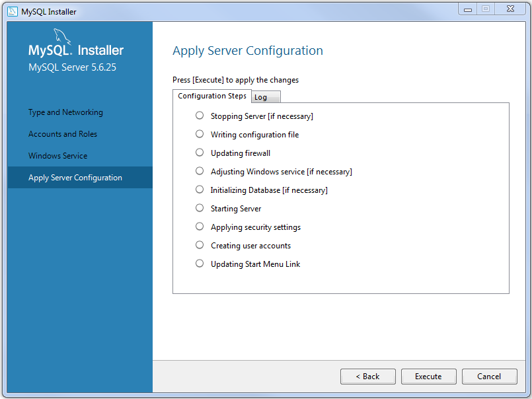Viewport: 532px width, 399px height.
Task: Select the Updating firewall step indicator
Action: tap(200, 153)
